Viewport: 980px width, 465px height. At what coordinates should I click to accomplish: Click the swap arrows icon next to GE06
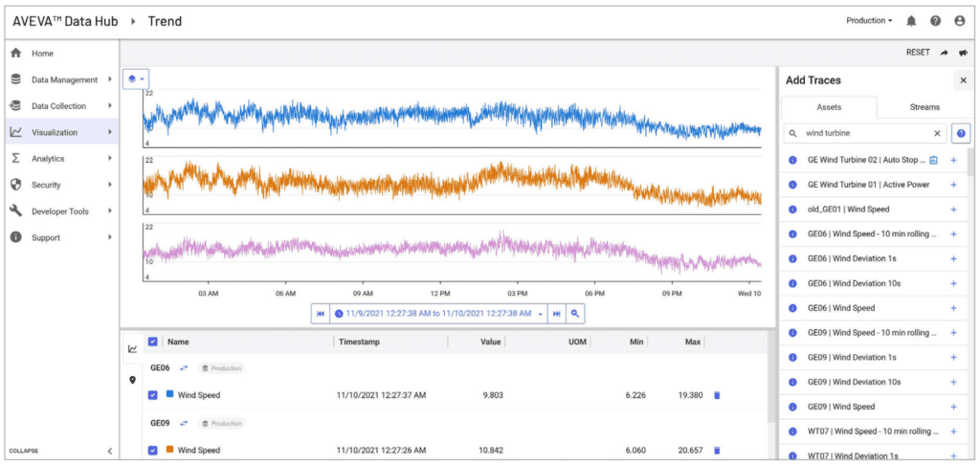tap(184, 367)
